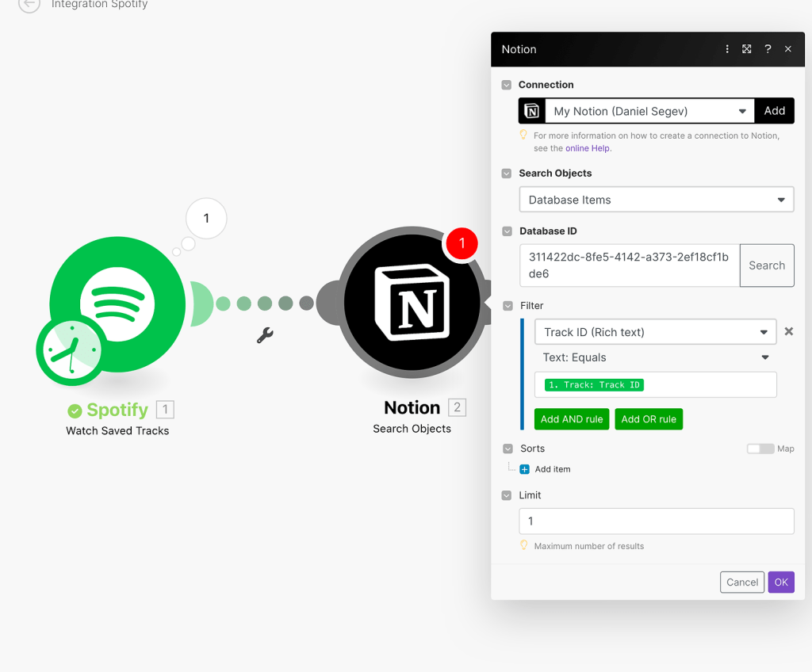The height and width of the screenshot is (672, 812).
Task: Open the Database Items search objects dropdown
Action: pyautogui.click(x=656, y=199)
